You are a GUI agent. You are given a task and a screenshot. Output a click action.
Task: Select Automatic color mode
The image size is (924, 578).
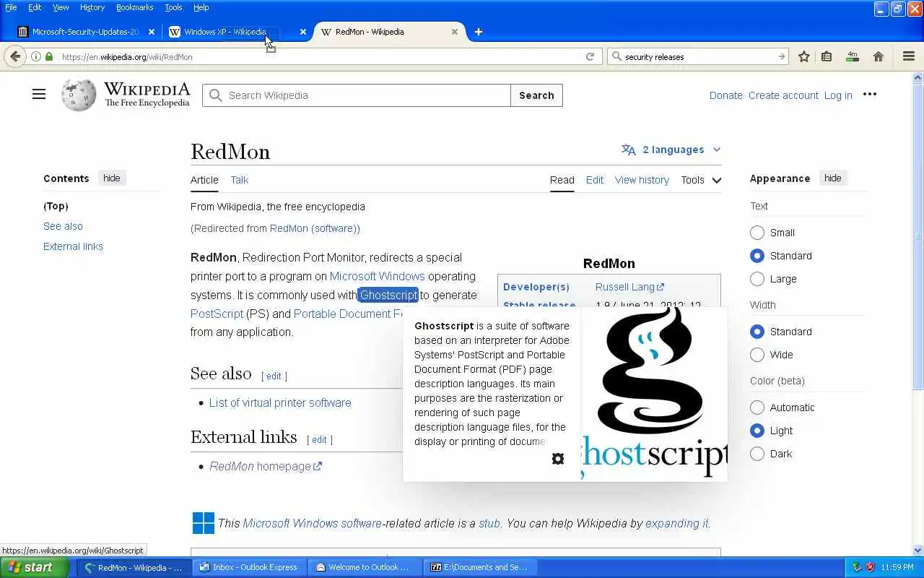point(757,407)
